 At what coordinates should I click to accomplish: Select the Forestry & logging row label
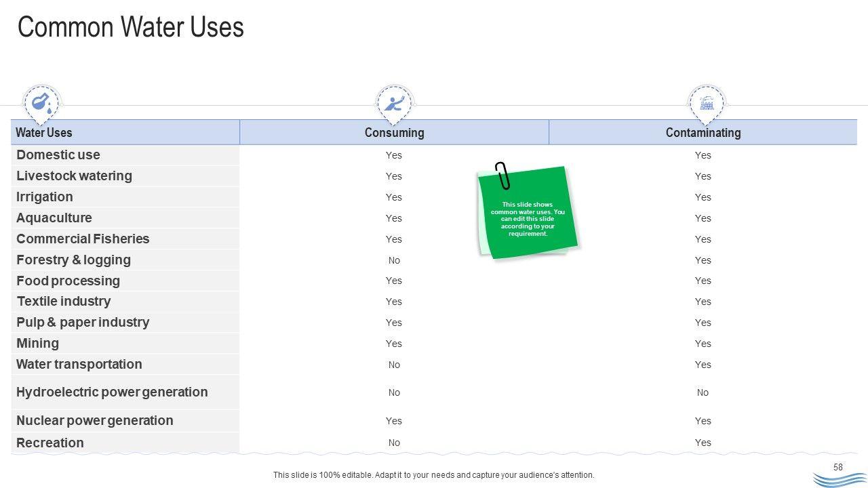pyautogui.click(x=73, y=260)
